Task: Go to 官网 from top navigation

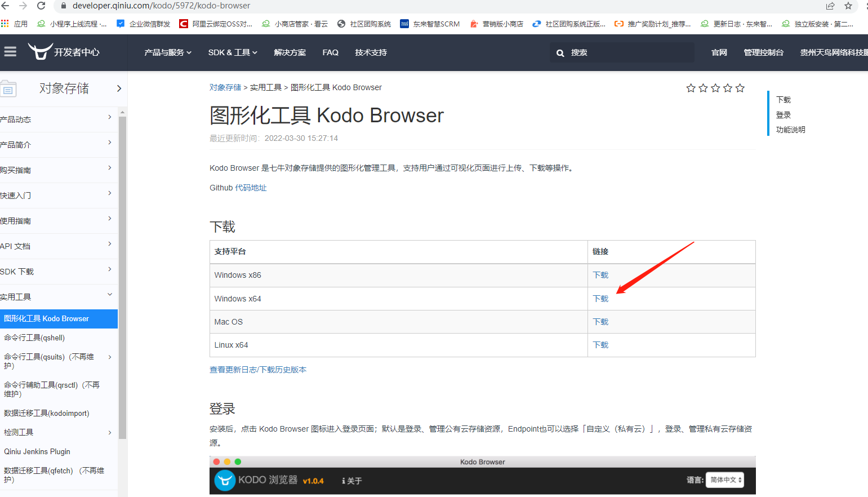Action: [x=719, y=52]
